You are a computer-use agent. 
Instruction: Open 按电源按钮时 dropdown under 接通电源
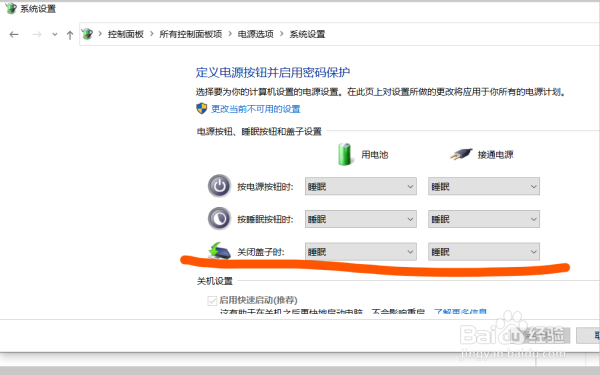tap(484, 186)
